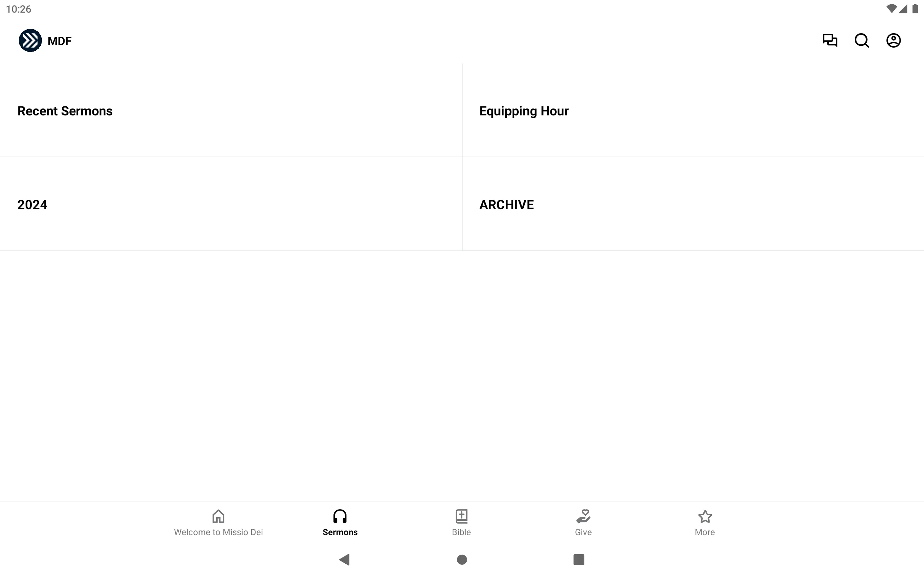924x577 pixels.
Task: Tap the MDF double-arrow logo icon
Action: [x=31, y=40]
